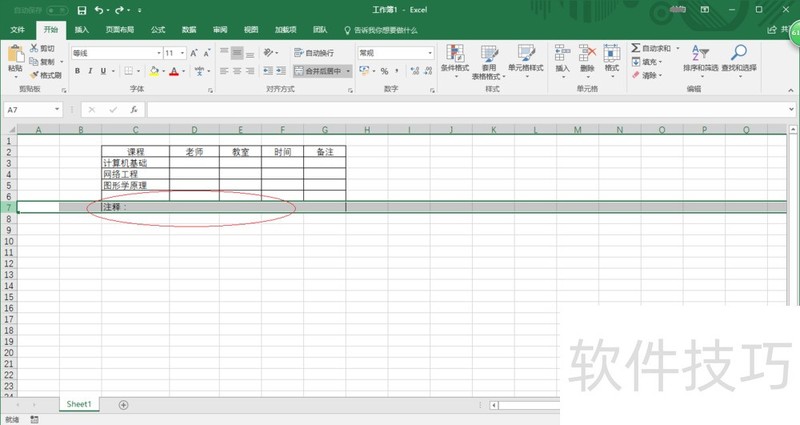Apply red font color
Image resolution: width=800 pixels, height=425 pixels.
(174, 71)
